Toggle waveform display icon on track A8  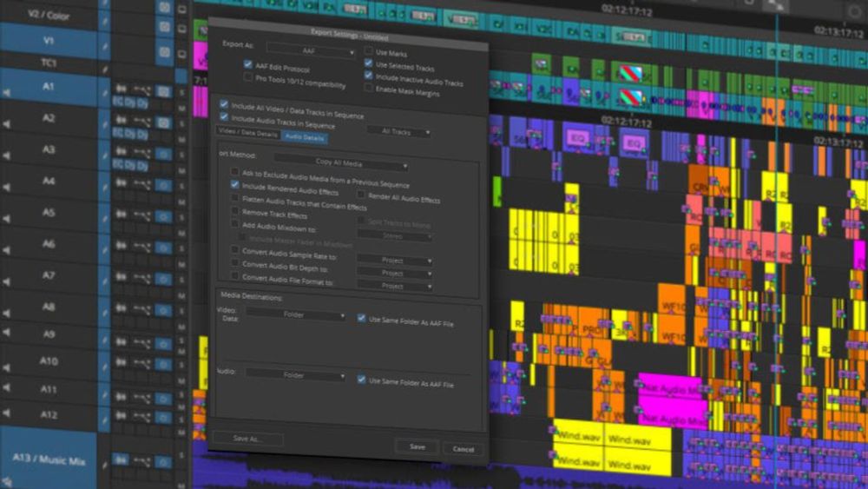121,308
